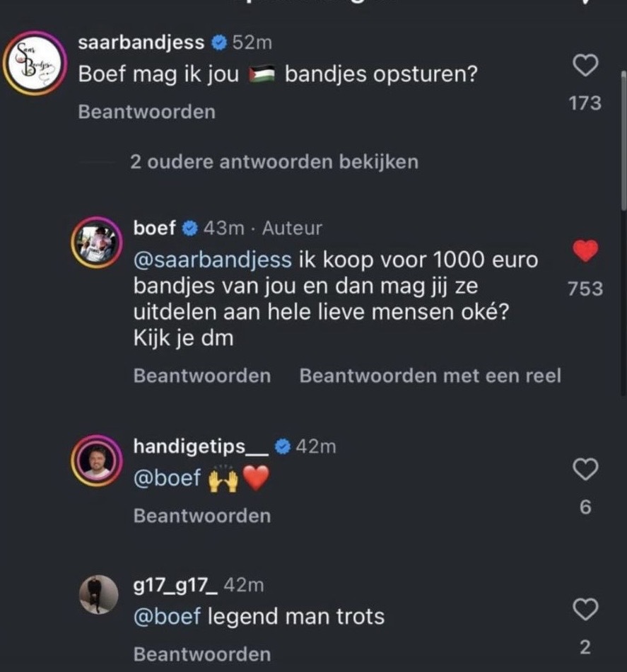
Task: Like the g17_g17_ comment
Action: 585,608
